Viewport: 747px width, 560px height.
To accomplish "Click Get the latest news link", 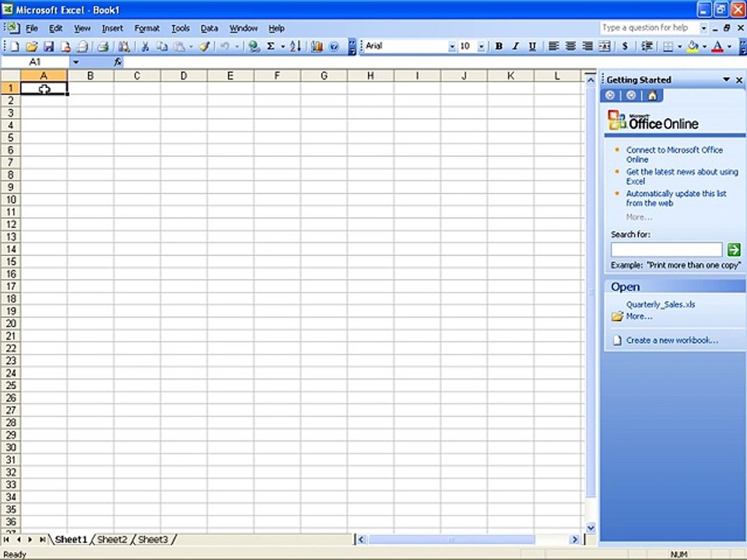I will (682, 177).
